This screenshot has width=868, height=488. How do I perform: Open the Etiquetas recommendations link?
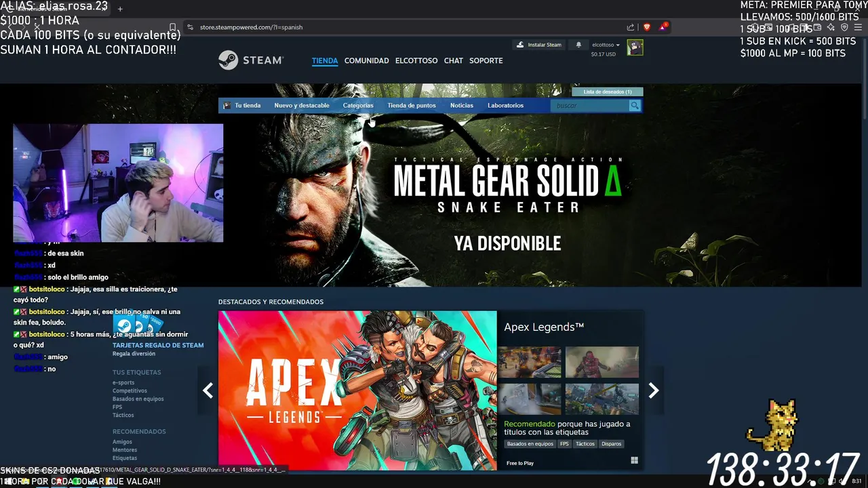click(x=125, y=458)
